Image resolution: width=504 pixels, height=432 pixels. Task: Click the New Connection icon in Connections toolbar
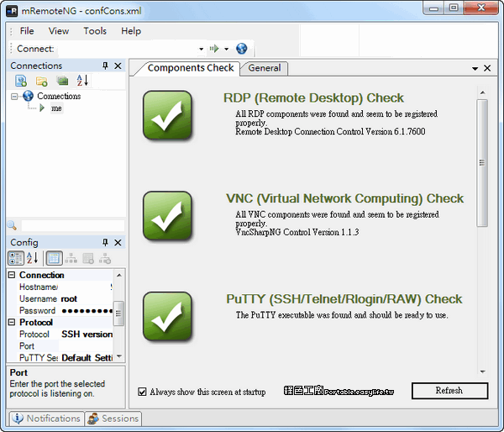click(21, 81)
